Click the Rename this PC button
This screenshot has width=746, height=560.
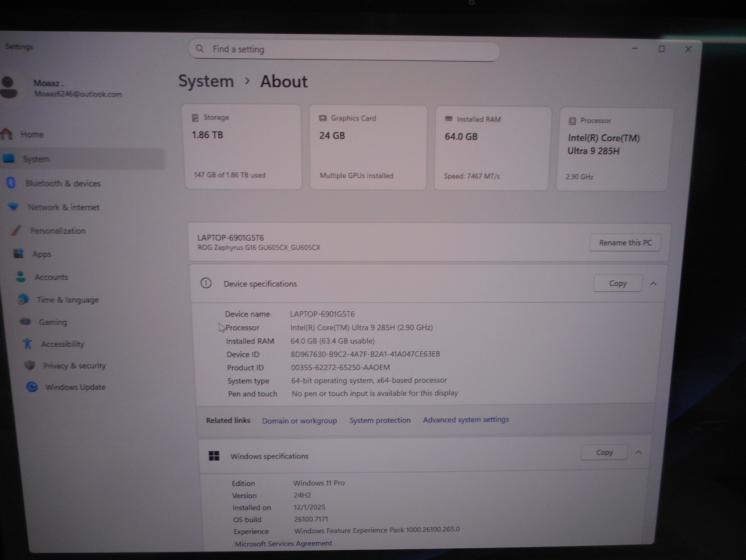[x=625, y=243]
